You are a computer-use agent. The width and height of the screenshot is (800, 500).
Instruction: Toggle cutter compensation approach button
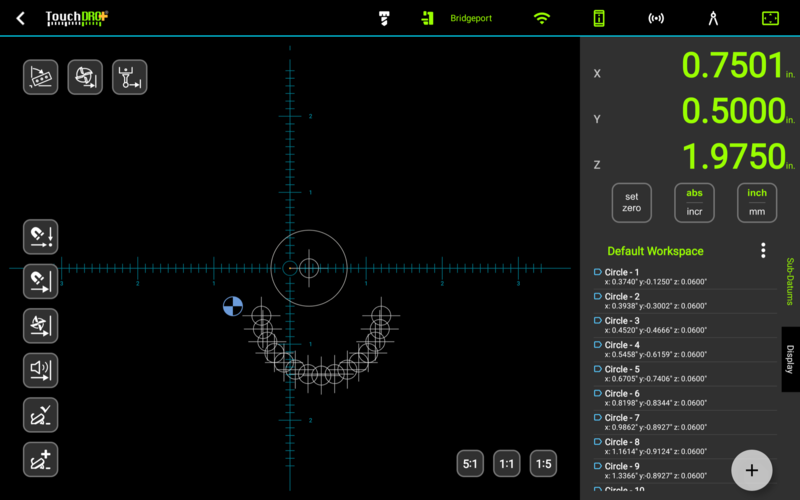click(41, 326)
